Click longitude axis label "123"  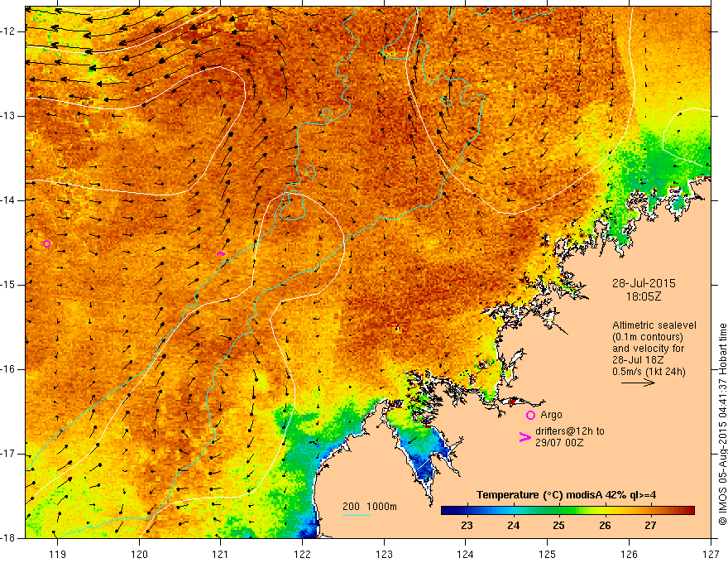pyautogui.click(x=384, y=554)
